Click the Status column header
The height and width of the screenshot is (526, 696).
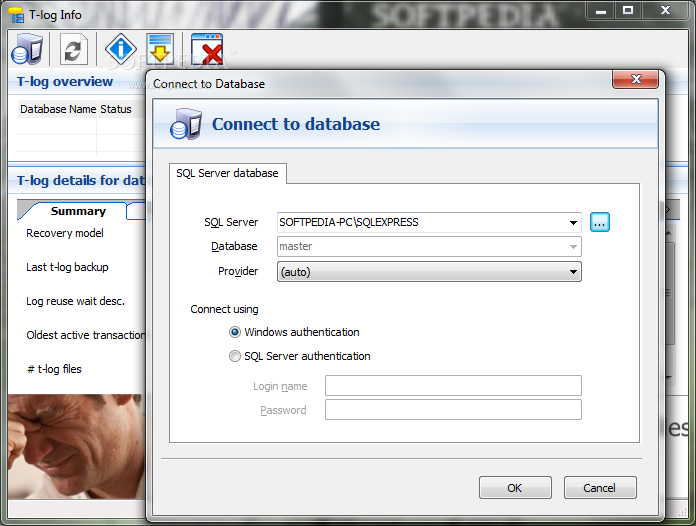point(116,109)
